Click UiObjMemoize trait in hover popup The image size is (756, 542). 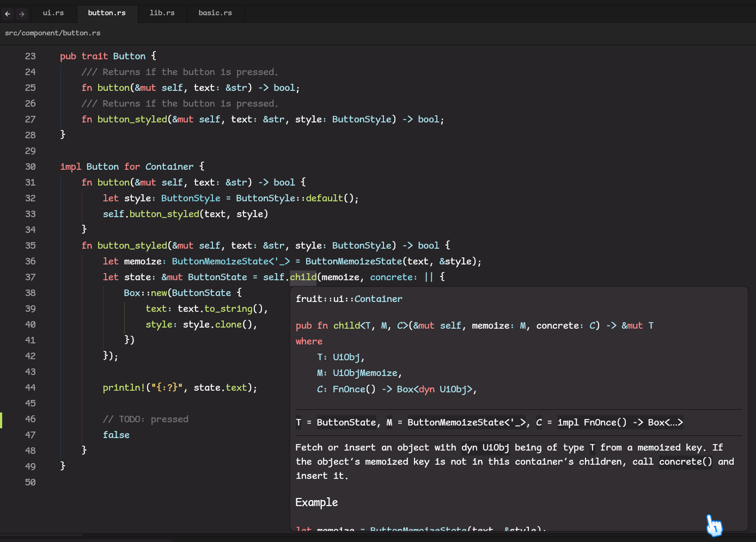(x=365, y=373)
